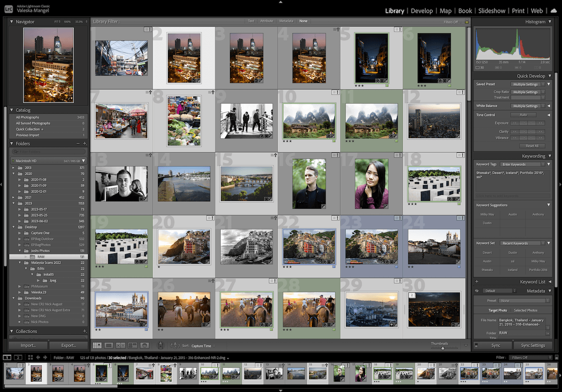Open the Slideshow module
Viewport: 562px width, 392px height.
(492, 11)
